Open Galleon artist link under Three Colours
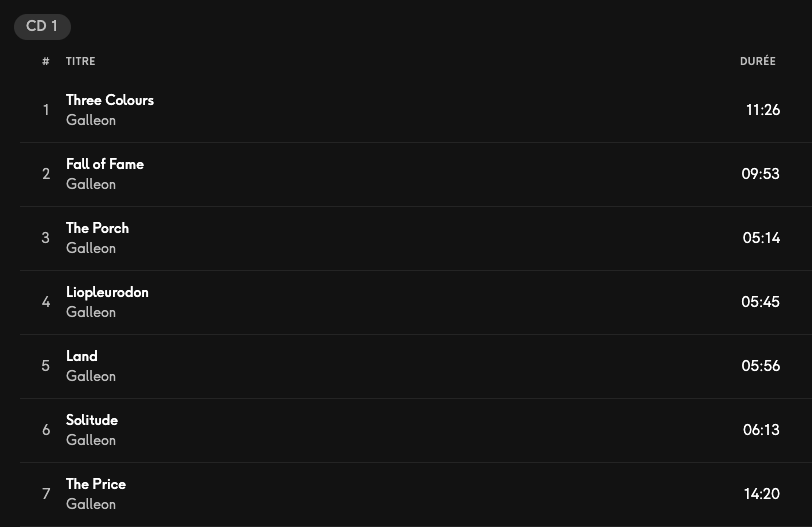 pyautogui.click(x=91, y=120)
